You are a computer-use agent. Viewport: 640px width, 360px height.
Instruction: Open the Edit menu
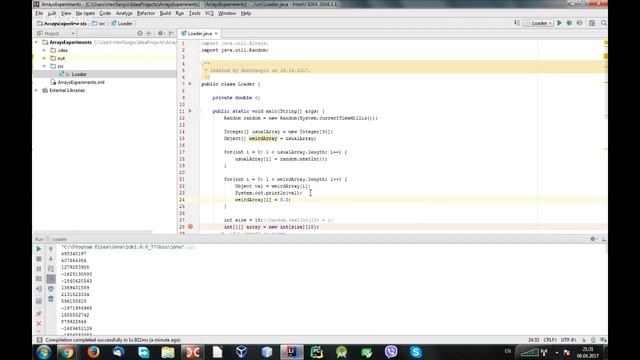52,13
